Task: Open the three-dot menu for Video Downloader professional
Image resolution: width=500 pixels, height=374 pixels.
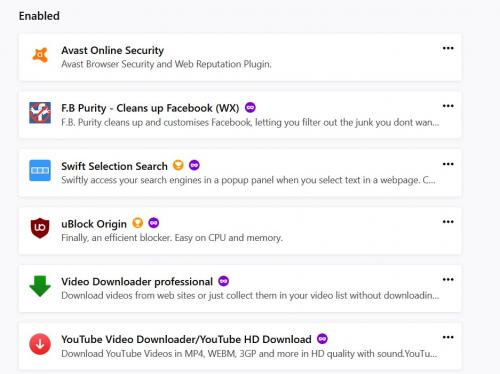Action: pos(448,279)
